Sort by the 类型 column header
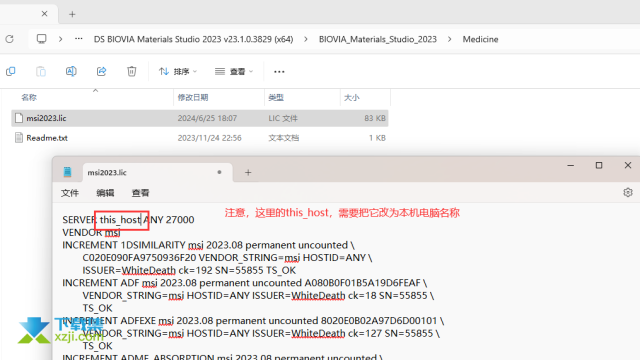Screen dimensions: 640x360 276,98
